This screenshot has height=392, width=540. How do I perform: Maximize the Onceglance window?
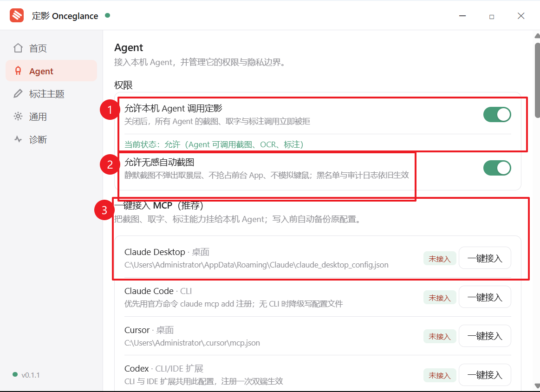[491, 16]
